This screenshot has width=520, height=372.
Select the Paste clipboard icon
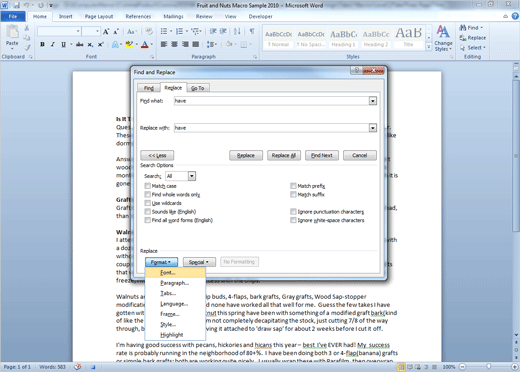[x=12, y=35]
